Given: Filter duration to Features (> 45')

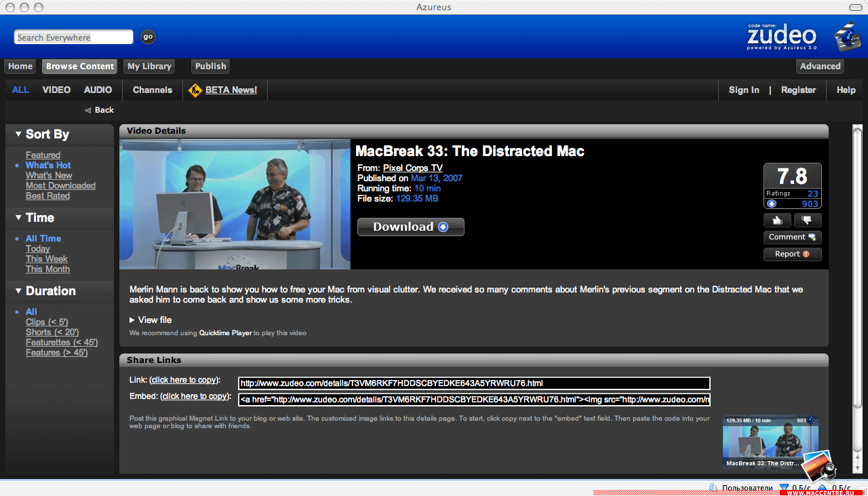Looking at the screenshot, I should click(56, 352).
